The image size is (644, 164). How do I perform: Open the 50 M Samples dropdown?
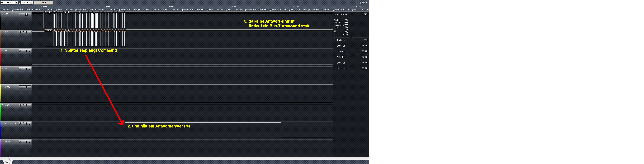coord(16,3)
